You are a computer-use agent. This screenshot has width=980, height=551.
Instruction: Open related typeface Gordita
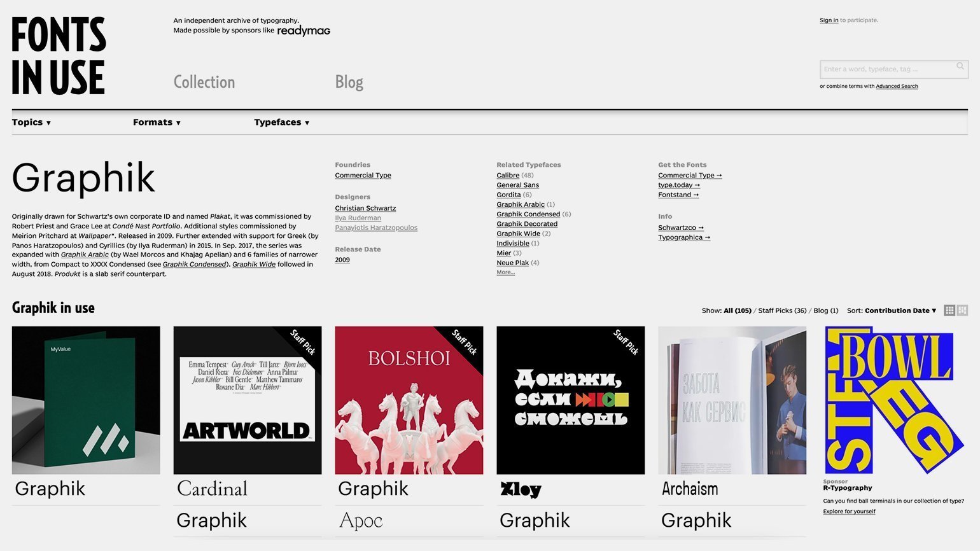pos(508,195)
